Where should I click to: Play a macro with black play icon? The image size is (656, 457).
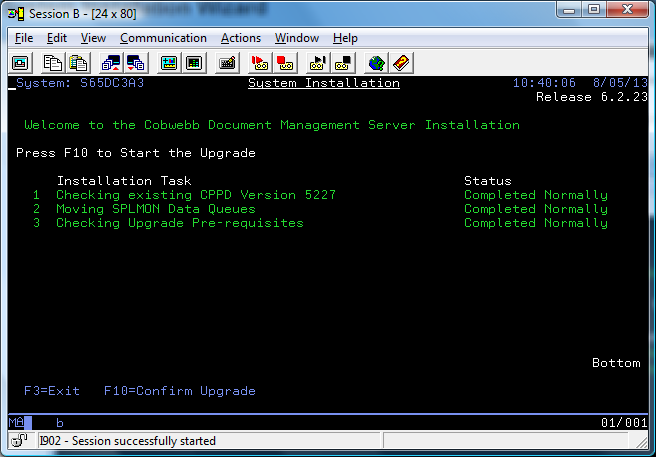(x=318, y=63)
